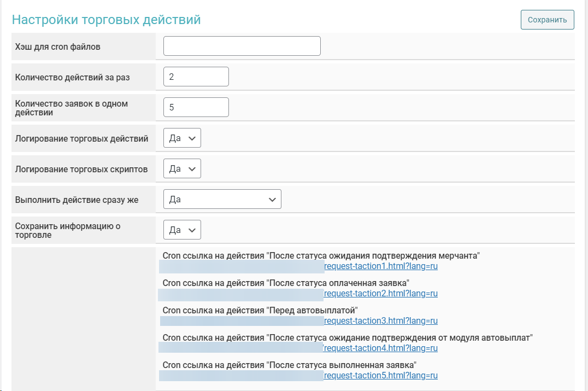This screenshot has height=391, width=588.
Task: Open the Логирование торговых действий dropdown
Action: [182, 138]
